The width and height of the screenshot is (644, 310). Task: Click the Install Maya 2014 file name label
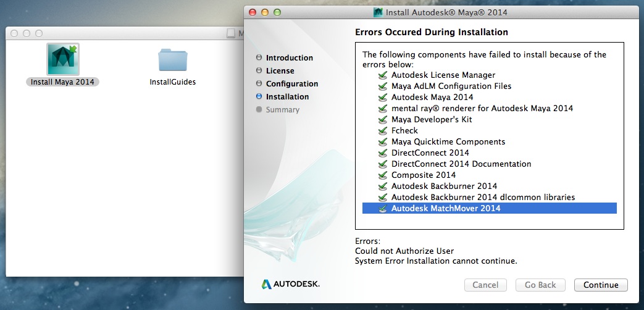(x=62, y=82)
